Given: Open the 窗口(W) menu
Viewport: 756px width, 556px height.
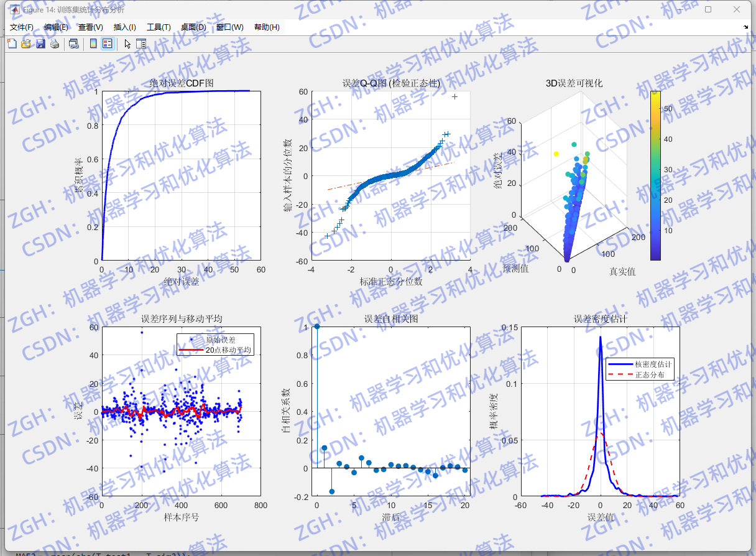Looking at the screenshot, I should pos(230,27).
